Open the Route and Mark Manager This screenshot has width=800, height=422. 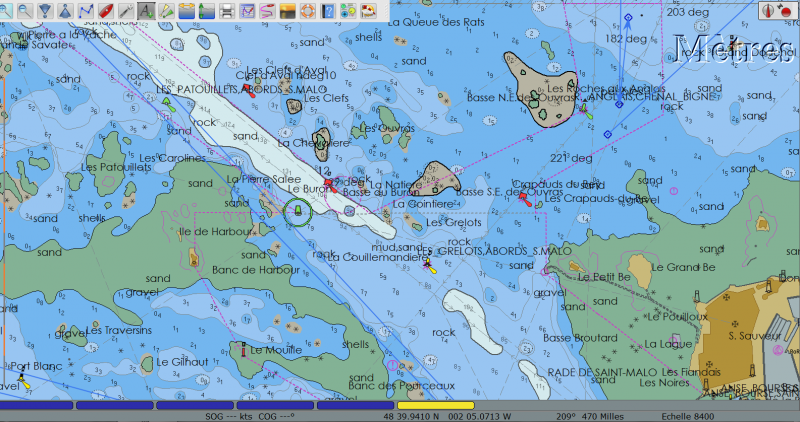(x=247, y=10)
